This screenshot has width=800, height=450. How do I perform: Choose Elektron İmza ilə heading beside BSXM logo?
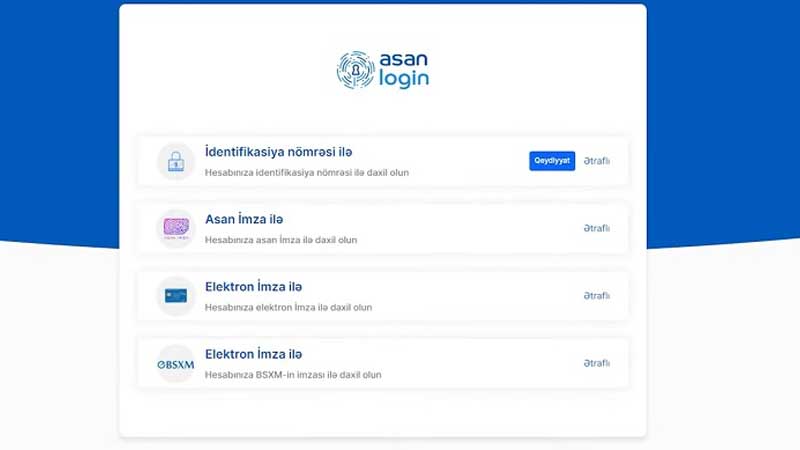coord(254,354)
